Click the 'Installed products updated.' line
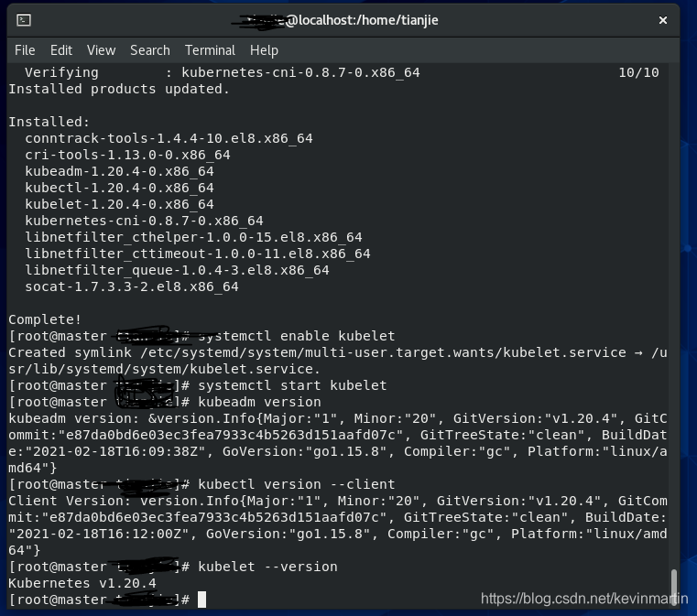 click(x=119, y=89)
